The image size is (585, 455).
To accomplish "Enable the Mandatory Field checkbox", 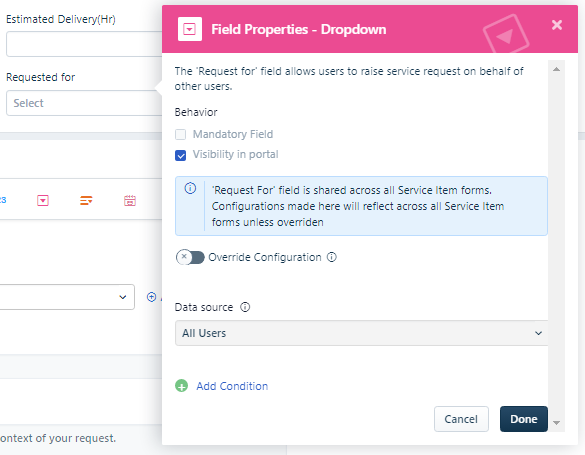I will click(x=181, y=134).
